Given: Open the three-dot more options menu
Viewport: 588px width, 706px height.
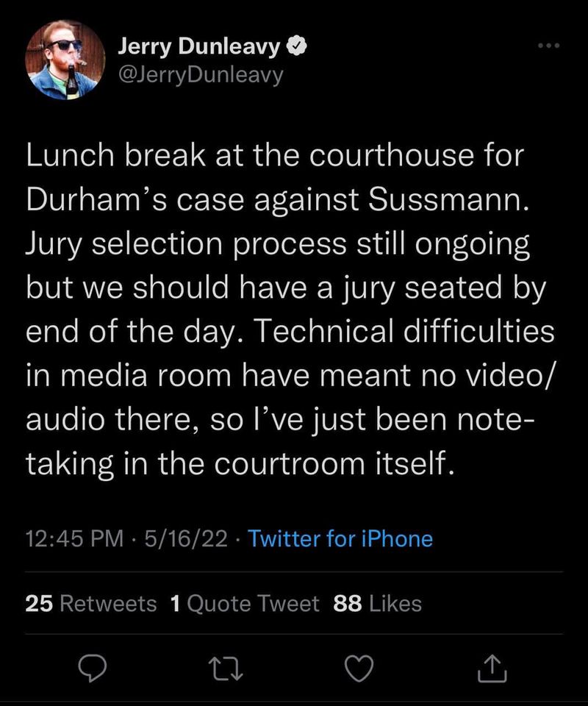Looking at the screenshot, I should point(550,46).
